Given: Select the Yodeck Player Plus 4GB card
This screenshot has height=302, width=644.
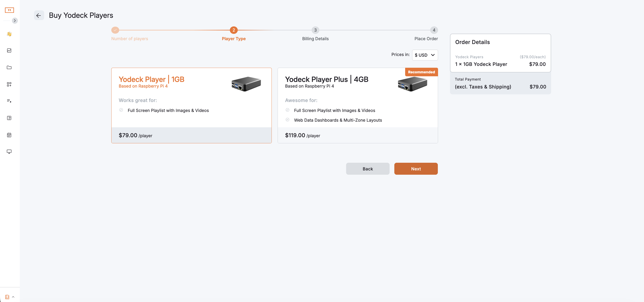Looking at the screenshot, I should coord(358,105).
